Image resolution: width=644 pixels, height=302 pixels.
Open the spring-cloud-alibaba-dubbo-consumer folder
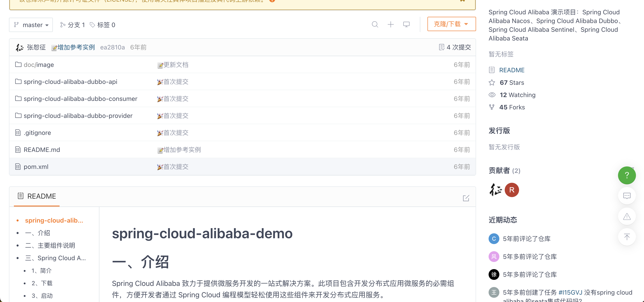[80, 99]
